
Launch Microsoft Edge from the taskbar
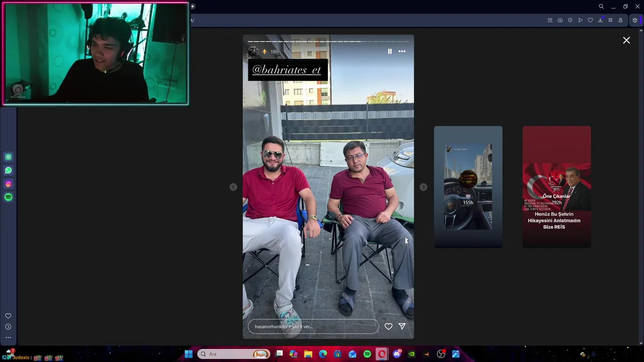point(323,354)
